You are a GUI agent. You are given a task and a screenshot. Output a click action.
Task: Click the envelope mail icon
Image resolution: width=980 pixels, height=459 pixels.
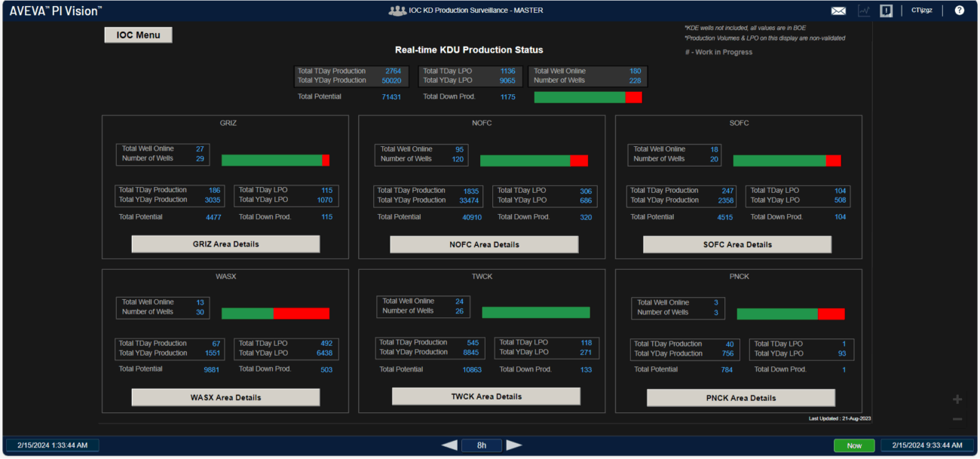coord(838,11)
